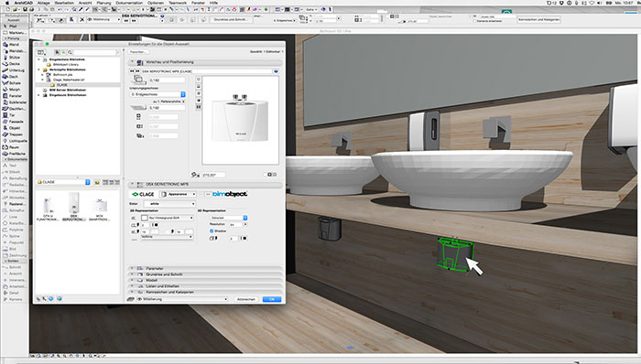Click the search magnifier in library browser
Viewport: 641px width, 364px height.
coord(71,53)
